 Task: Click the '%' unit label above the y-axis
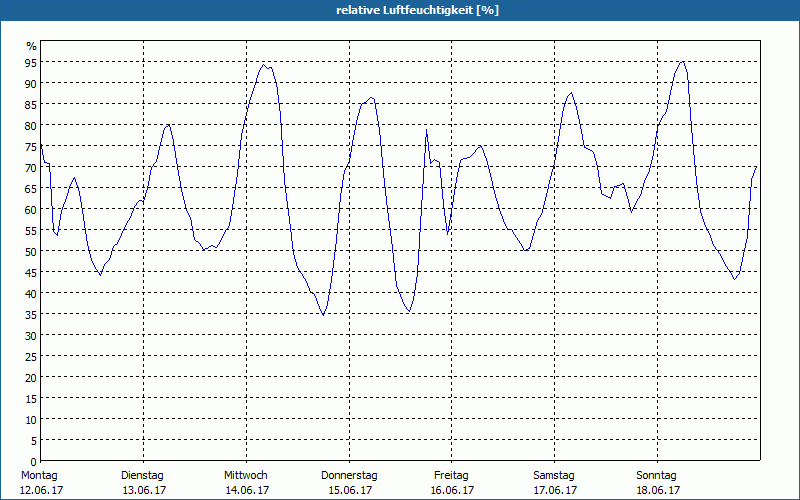click(x=31, y=46)
